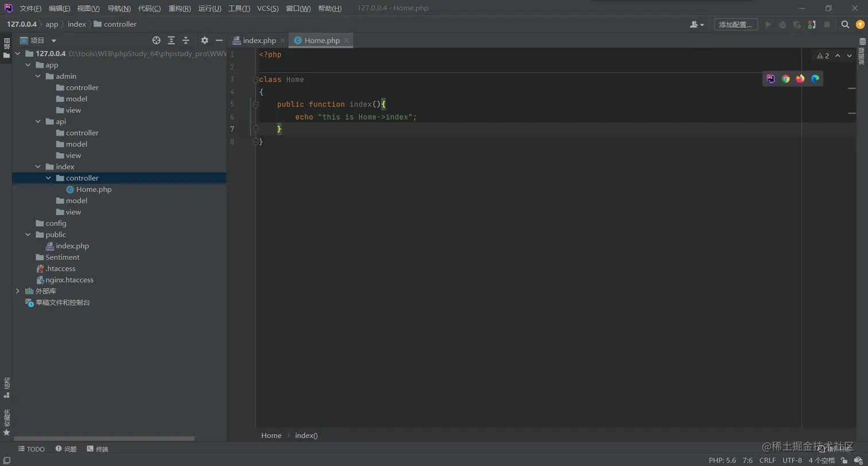Click the PhpStorm logo in title bar
Image resolution: width=868 pixels, height=466 pixels.
(x=9, y=8)
